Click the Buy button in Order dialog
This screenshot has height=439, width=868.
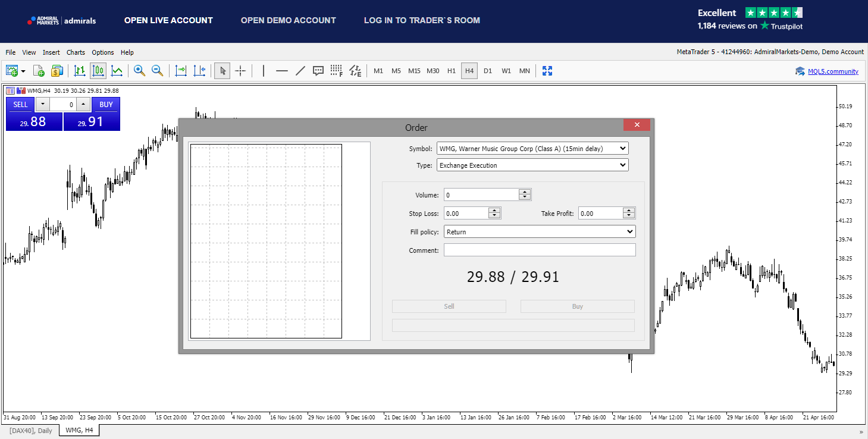point(578,306)
